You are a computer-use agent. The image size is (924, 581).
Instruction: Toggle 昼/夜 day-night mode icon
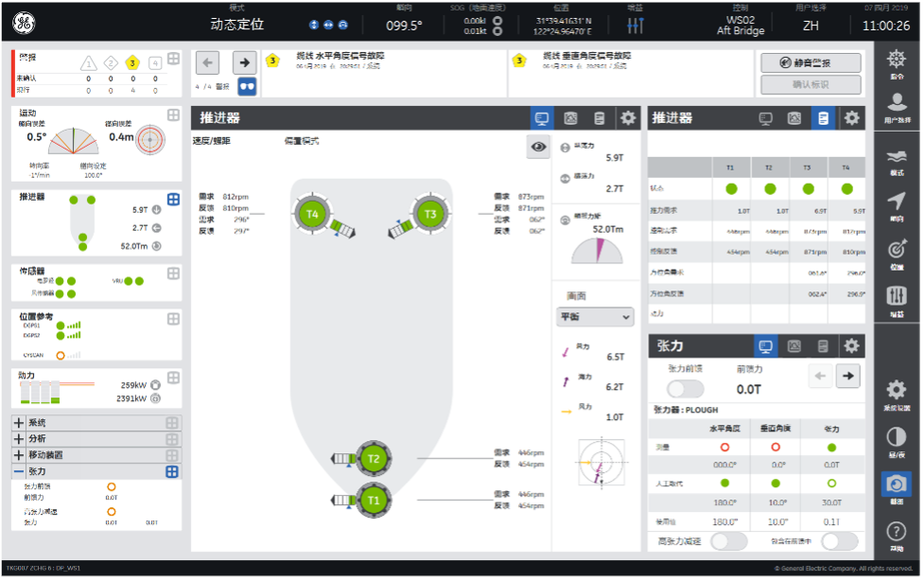[896, 439]
